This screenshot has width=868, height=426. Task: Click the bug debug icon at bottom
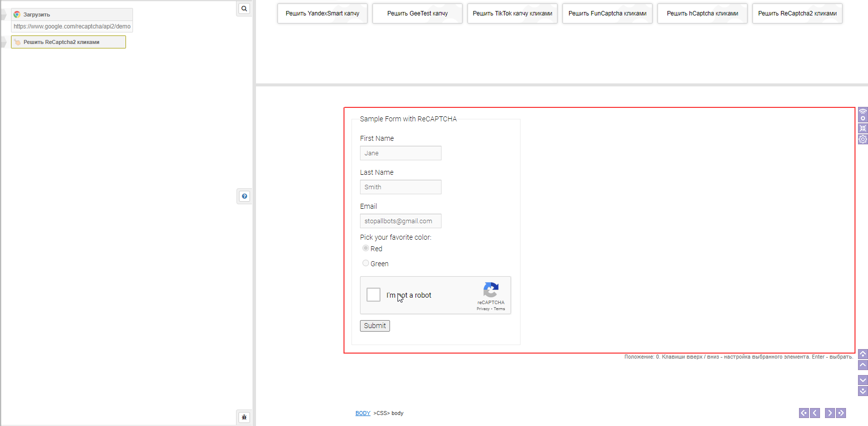(x=244, y=417)
